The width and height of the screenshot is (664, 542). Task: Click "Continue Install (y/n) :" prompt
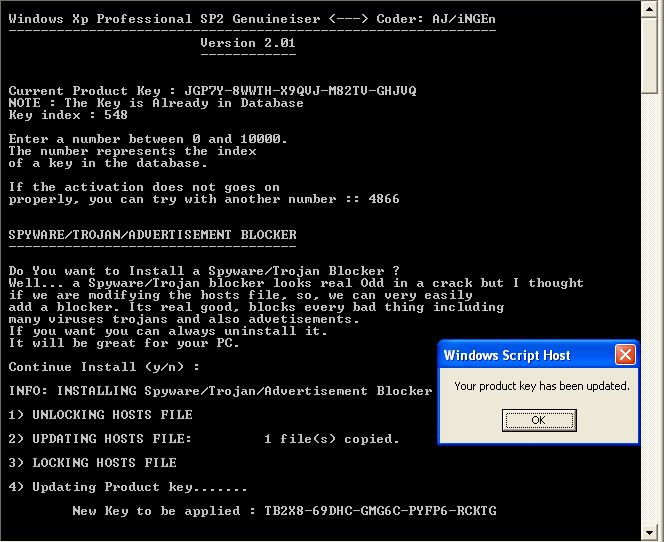point(104,367)
